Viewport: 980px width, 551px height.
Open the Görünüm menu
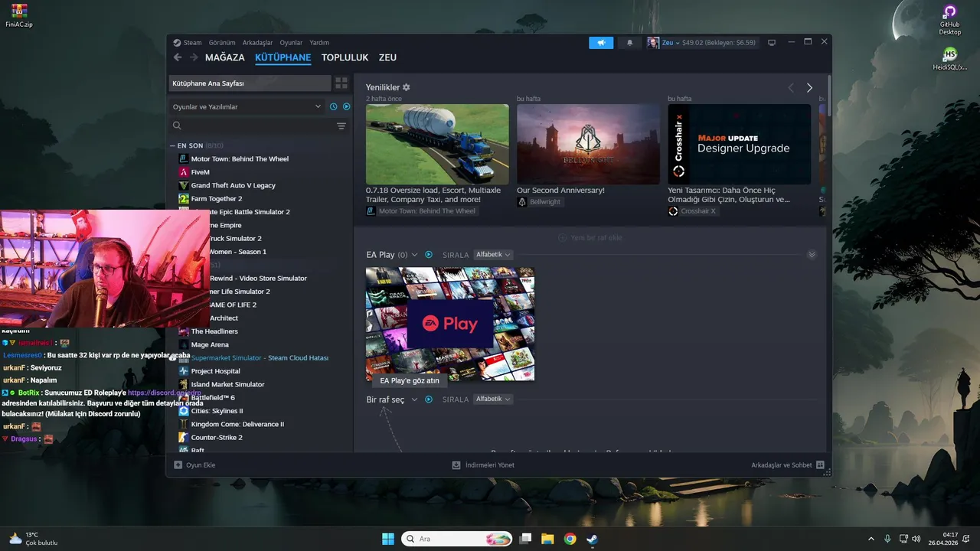[x=222, y=43]
